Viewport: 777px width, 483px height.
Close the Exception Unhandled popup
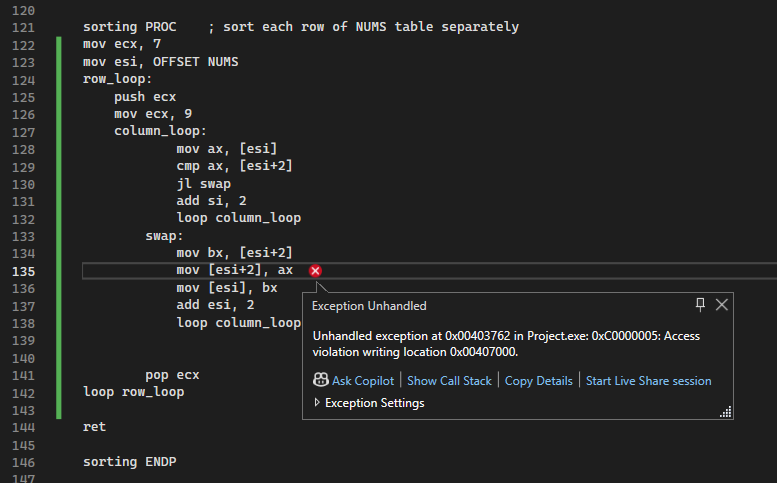(722, 305)
